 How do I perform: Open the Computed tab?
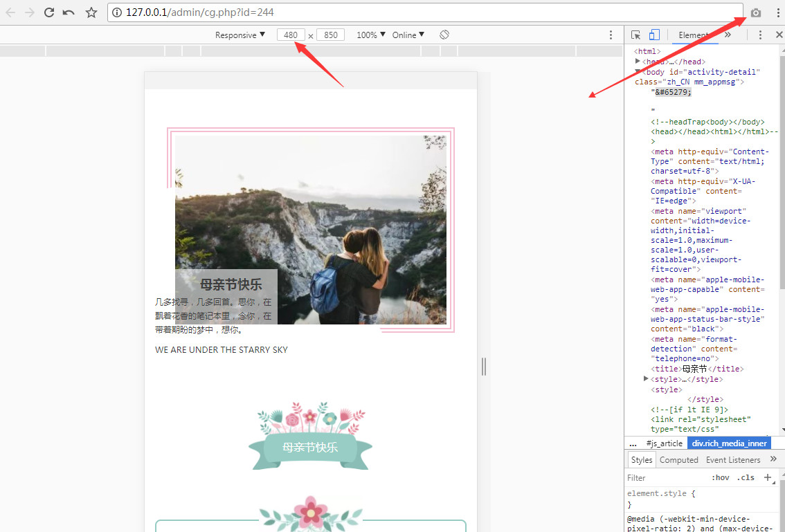(x=679, y=460)
